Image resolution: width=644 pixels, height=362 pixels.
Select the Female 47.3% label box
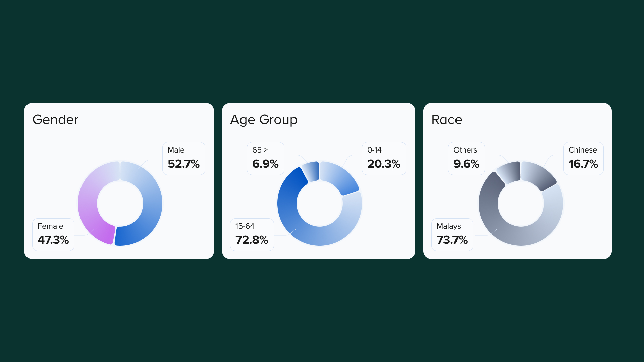click(53, 234)
